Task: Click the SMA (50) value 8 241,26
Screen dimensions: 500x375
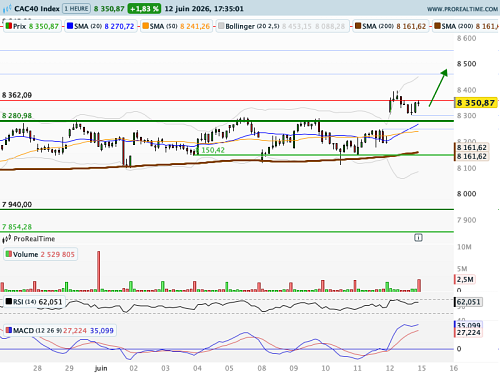Action: tap(195, 26)
